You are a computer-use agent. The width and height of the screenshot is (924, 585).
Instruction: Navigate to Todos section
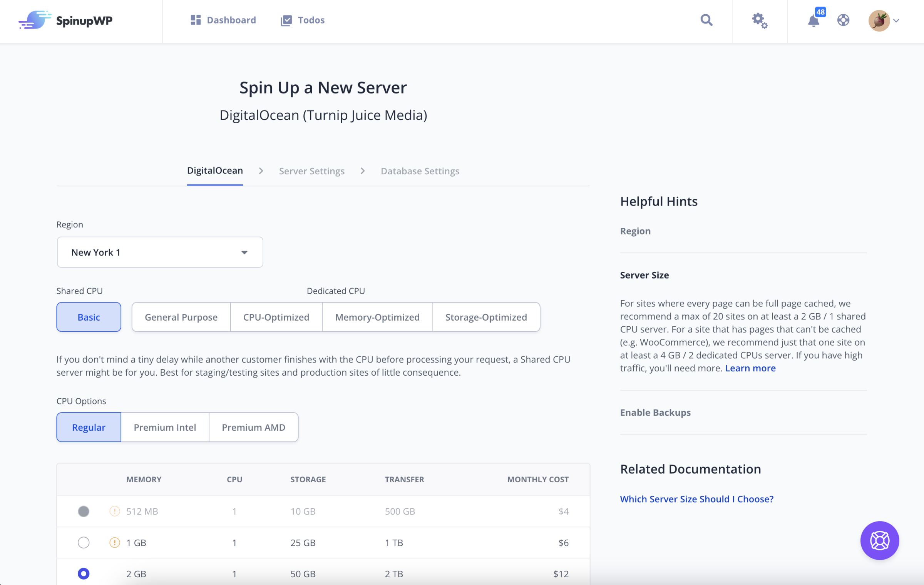coord(310,20)
